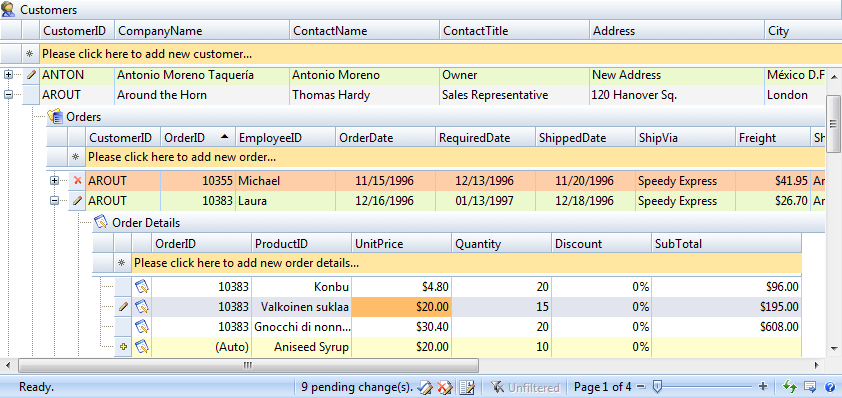Click the horizontal scrollbar thumb

click(x=248, y=366)
